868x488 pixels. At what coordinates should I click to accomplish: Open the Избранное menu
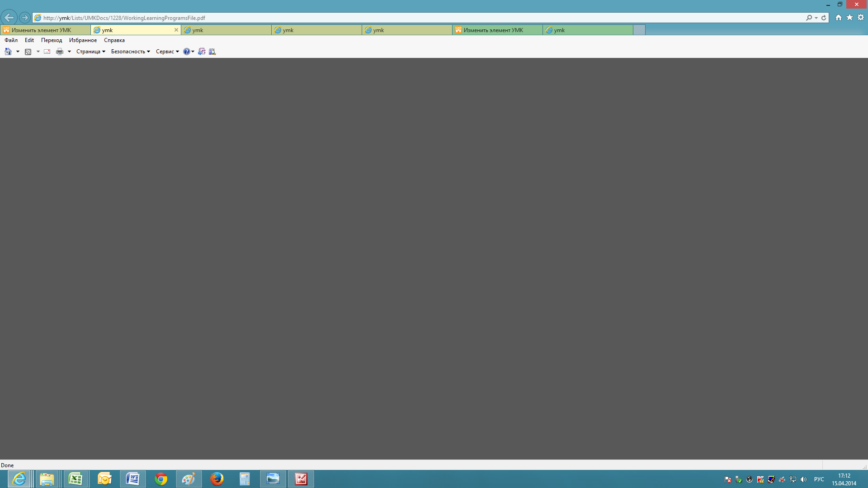pos(83,40)
